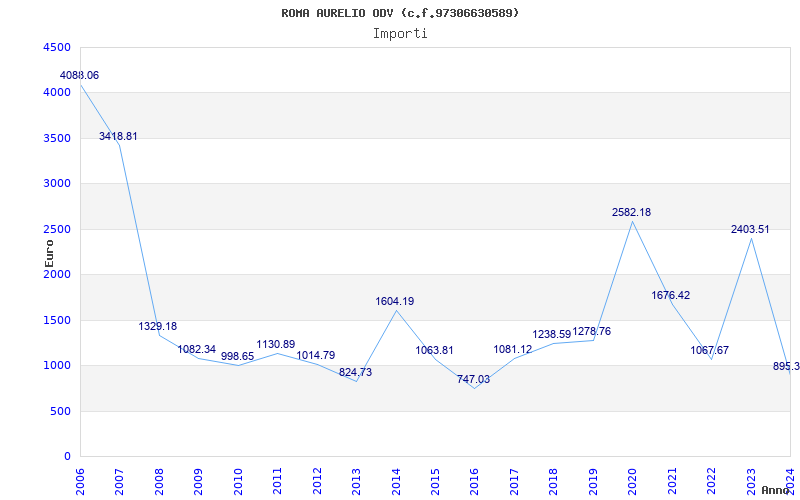Select x-axis year 2007
This screenshot has height=500, width=800.
(x=119, y=481)
